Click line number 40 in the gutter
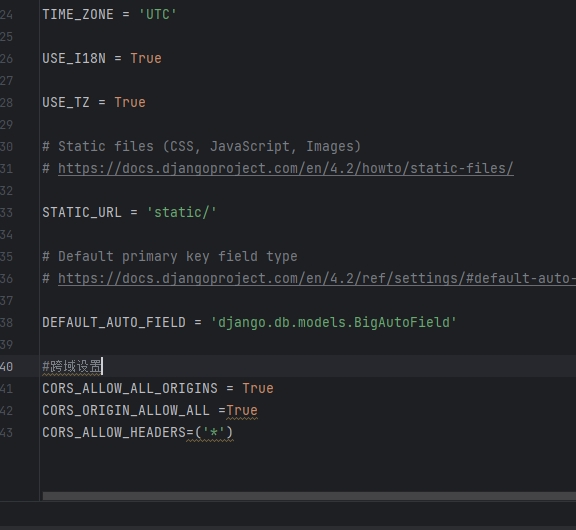 [6, 367]
